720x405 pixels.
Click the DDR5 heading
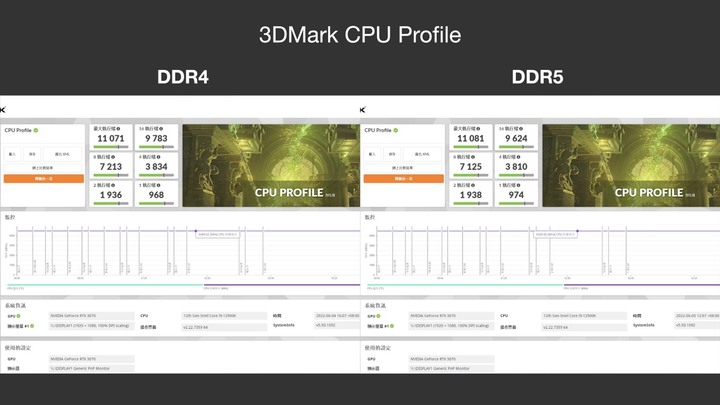537,77
